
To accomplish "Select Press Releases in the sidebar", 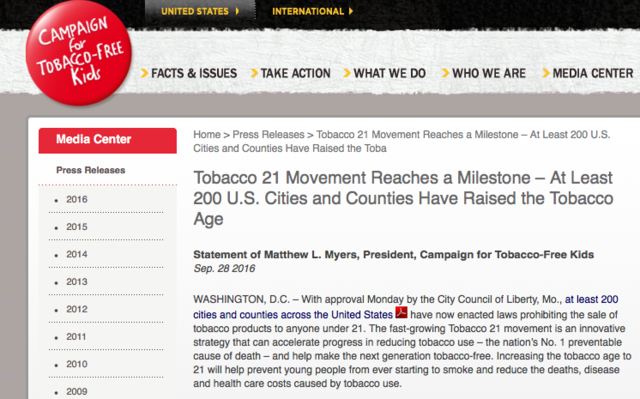I will [91, 170].
